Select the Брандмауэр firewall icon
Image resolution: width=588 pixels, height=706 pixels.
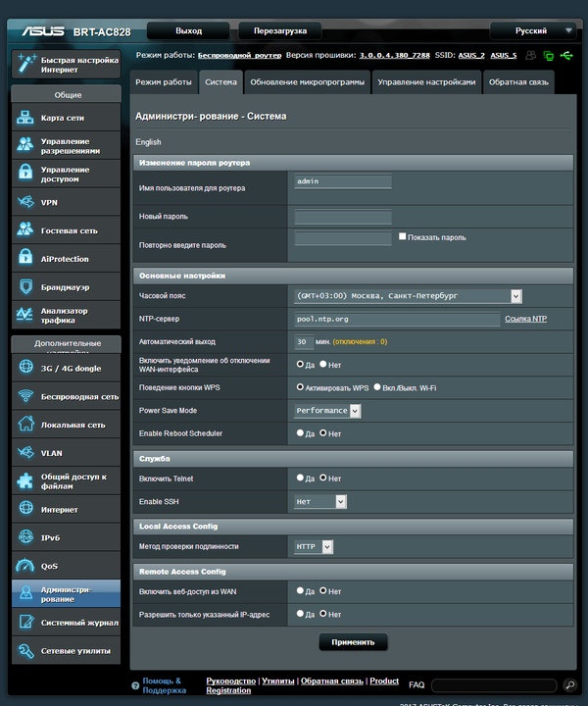tap(25, 287)
